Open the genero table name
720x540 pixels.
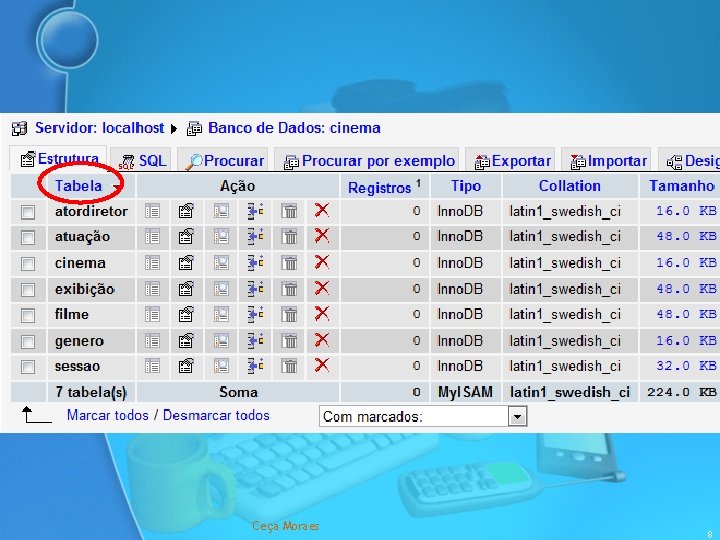coord(79,341)
